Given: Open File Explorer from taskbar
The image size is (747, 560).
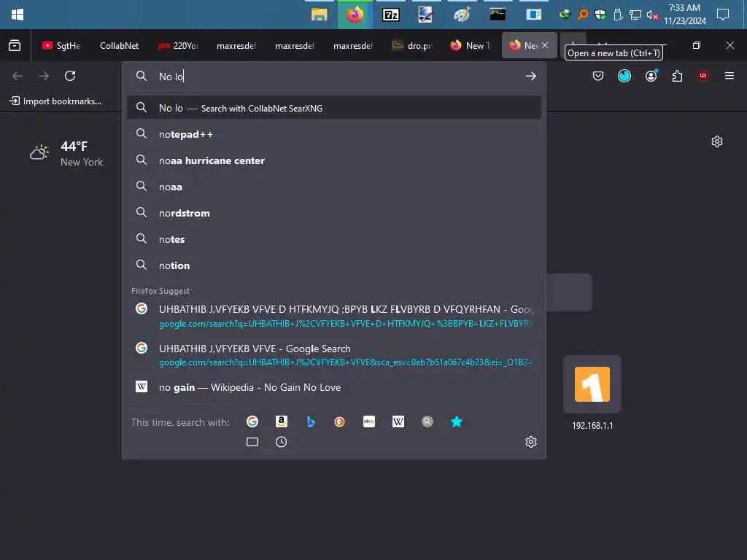Looking at the screenshot, I should pos(320,15).
